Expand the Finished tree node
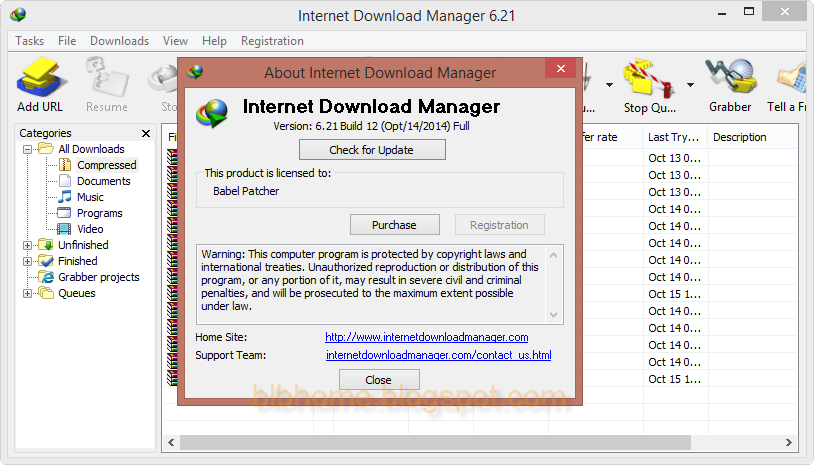 pos(28,261)
